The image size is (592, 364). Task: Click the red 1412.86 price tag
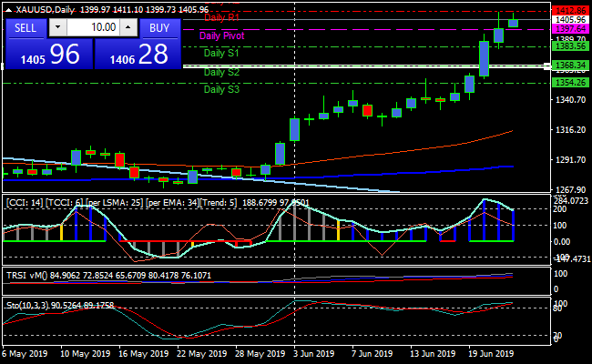570,10
